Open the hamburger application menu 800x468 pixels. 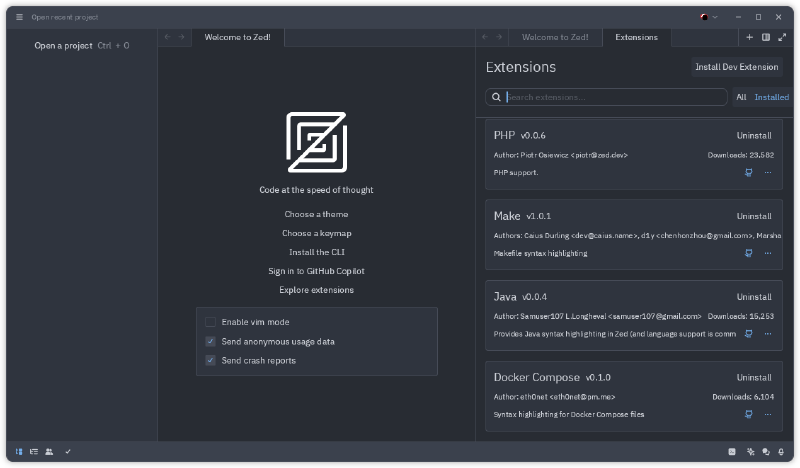tap(19, 17)
